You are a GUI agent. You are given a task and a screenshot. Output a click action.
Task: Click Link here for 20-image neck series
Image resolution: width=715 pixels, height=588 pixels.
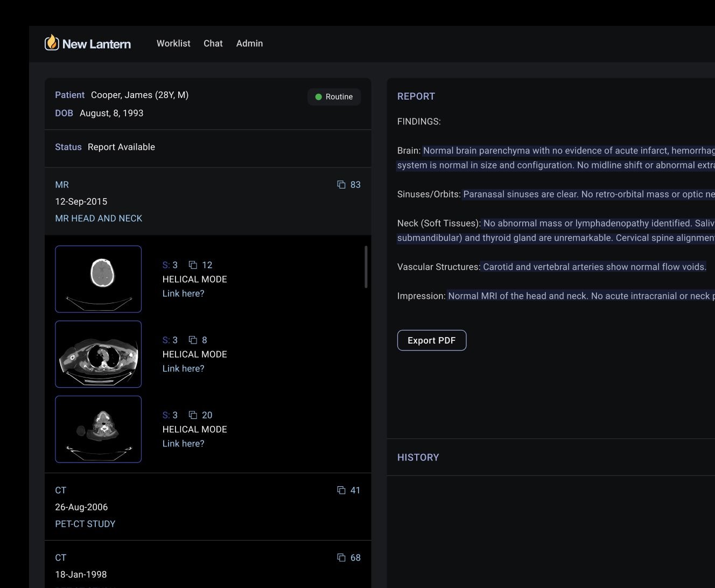click(x=183, y=444)
